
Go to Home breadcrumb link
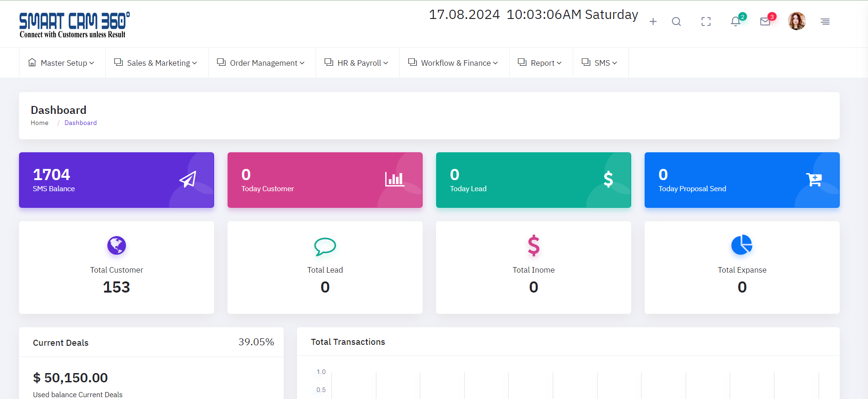[39, 123]
